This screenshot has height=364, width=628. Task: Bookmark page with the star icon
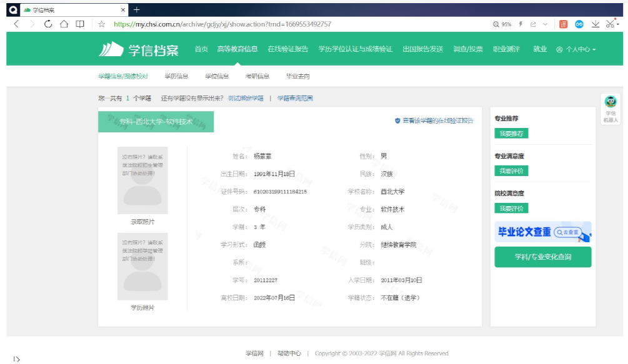[x=102, y=24]
